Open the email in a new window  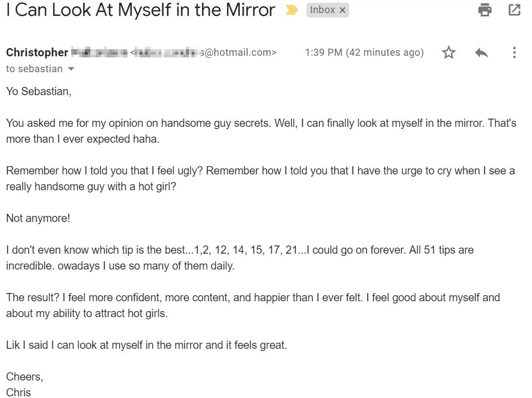[514, 10]
